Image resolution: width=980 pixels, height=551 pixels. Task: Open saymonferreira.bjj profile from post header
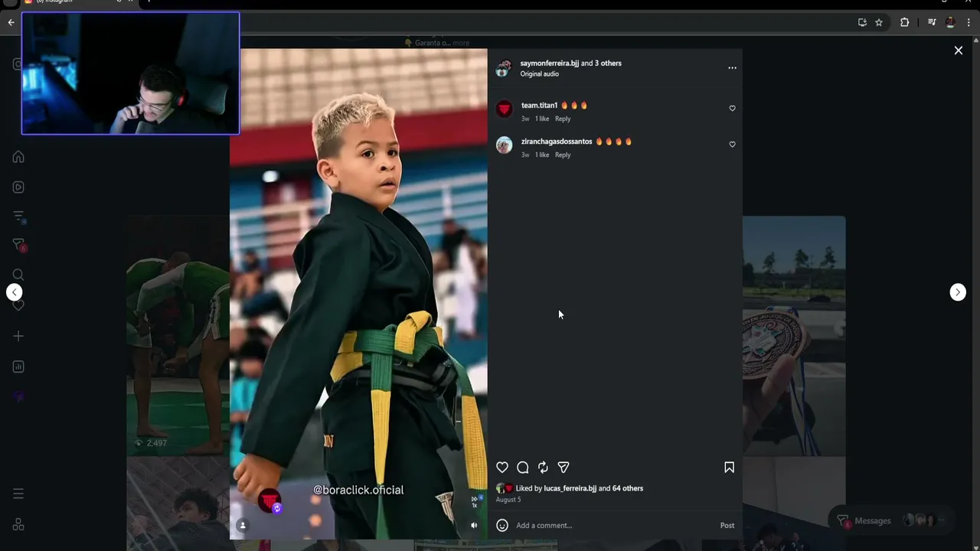[x=550, y=64]
